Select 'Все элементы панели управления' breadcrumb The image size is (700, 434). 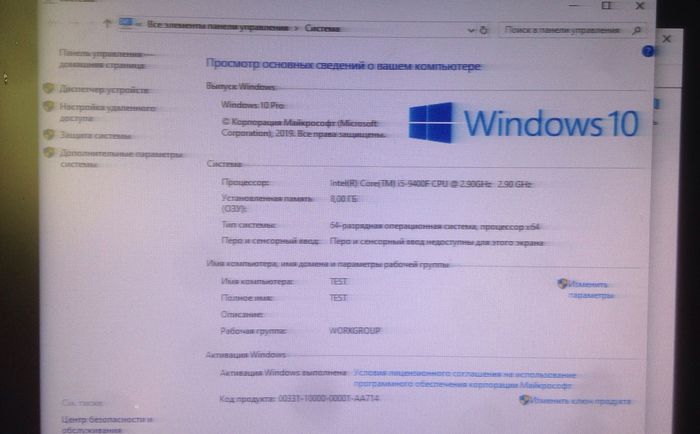pos(217,26)
